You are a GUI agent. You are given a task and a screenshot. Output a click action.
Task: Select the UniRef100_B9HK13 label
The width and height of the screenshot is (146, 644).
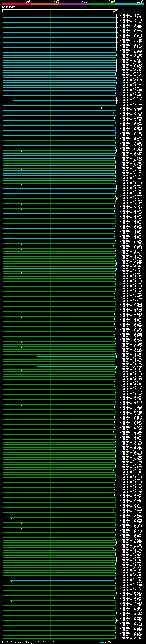pos(131,32)
